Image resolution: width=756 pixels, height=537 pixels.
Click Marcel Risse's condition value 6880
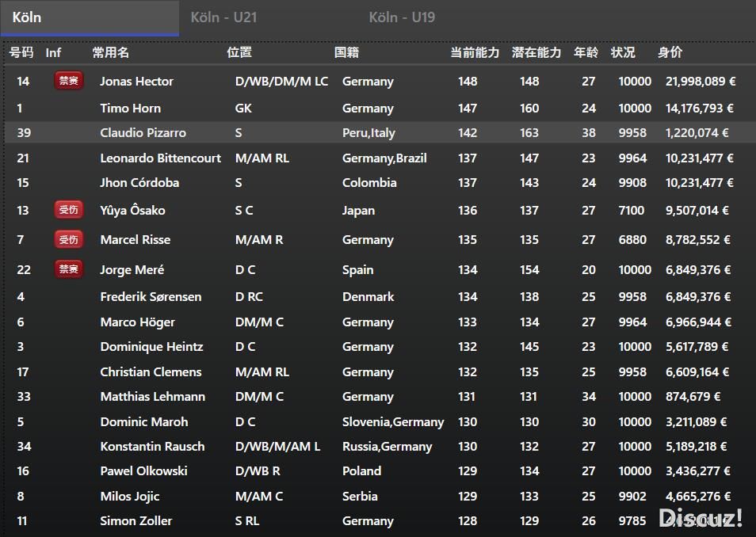632,240
